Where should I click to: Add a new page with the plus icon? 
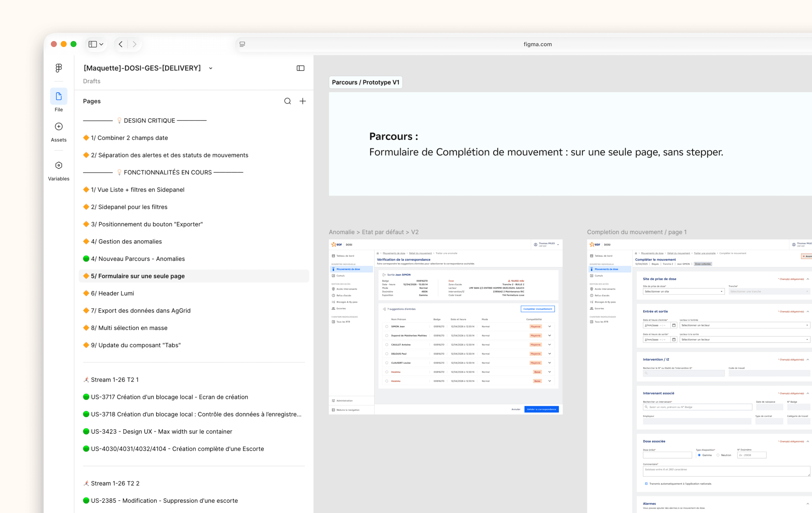(x=303, y=101)
